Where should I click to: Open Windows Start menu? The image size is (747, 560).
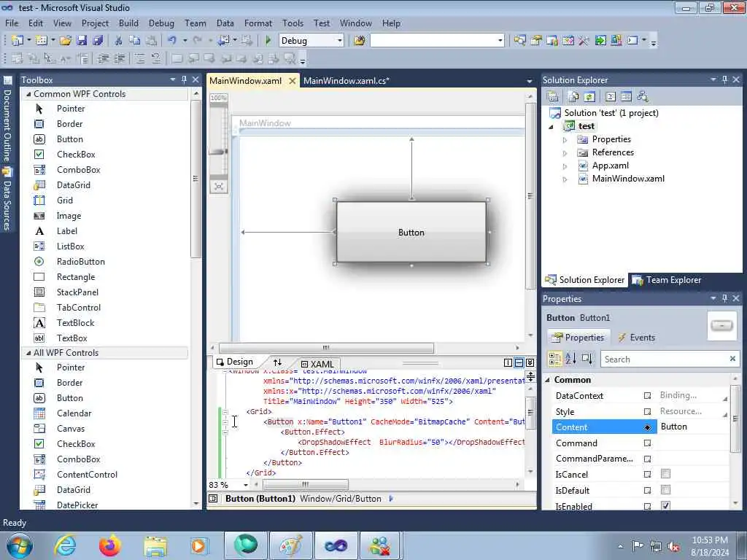tap(18, 545)
